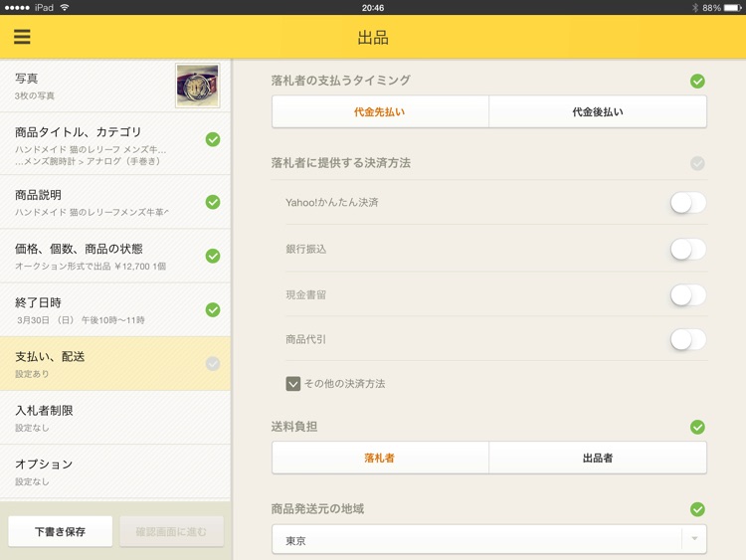The height and width of the screenshot is (560, 746).
Task: Open the オプション section
Action: point(115,471)
